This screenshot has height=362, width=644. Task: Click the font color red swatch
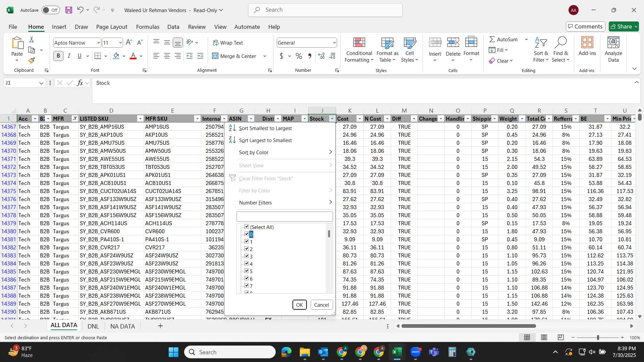coord(133,56)
